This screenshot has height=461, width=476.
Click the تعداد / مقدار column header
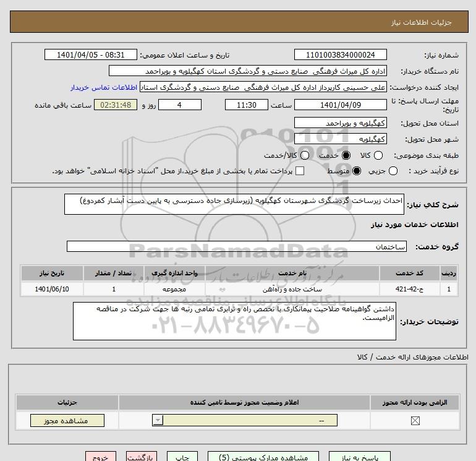(x=113, y=273)
